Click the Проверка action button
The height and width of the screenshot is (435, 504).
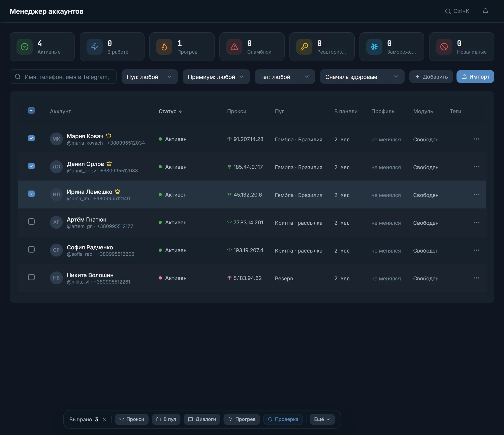(283, 419)
